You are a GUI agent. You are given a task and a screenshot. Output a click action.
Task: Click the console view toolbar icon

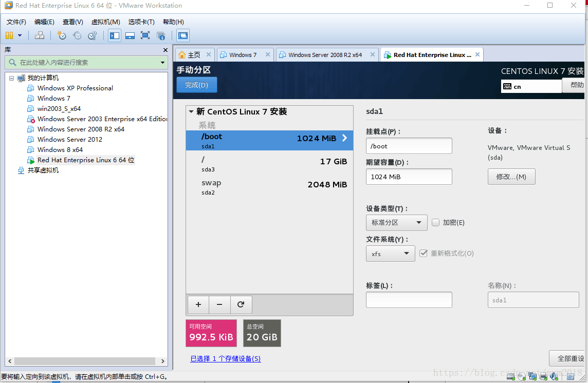(x=183, y=35)
